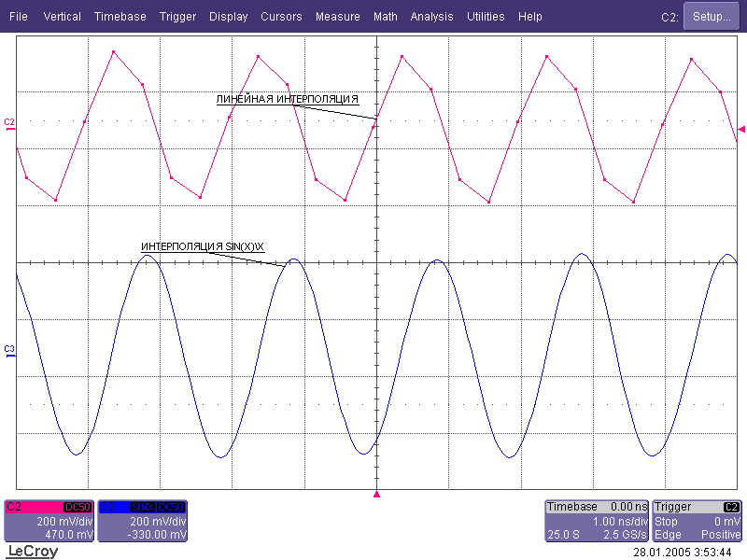
Task: Open the Trigger menu in the menu bar
Action: [x=177, y=17]
